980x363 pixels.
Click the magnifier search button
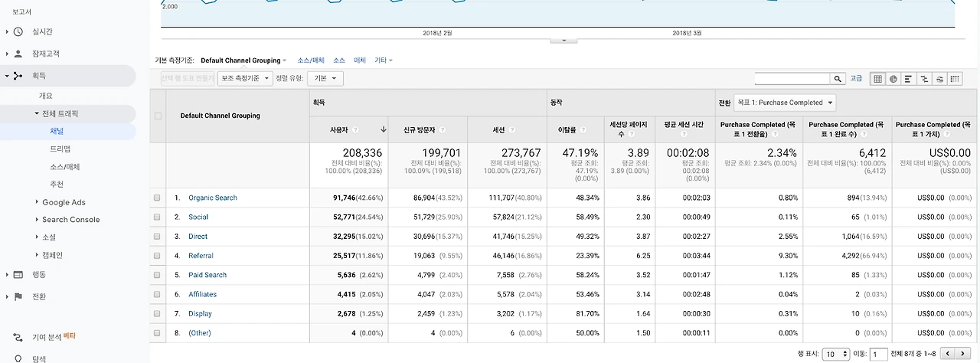[838, 78]
